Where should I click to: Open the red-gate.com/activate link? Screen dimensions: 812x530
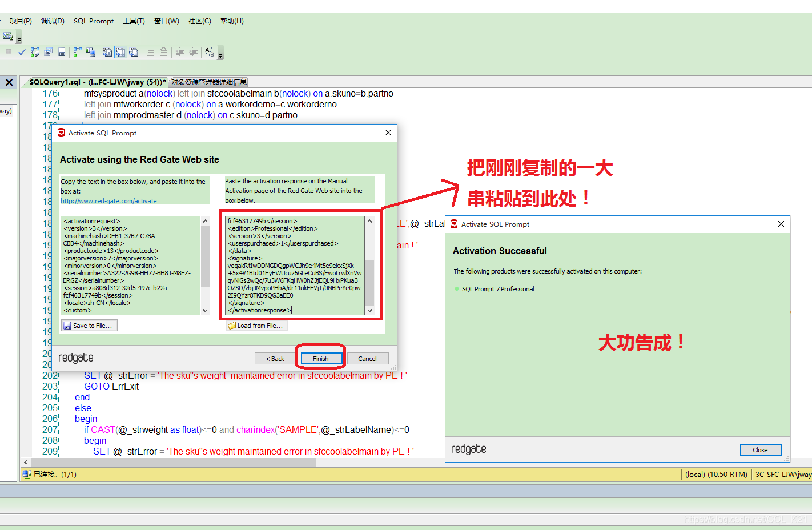pos(108,201)
